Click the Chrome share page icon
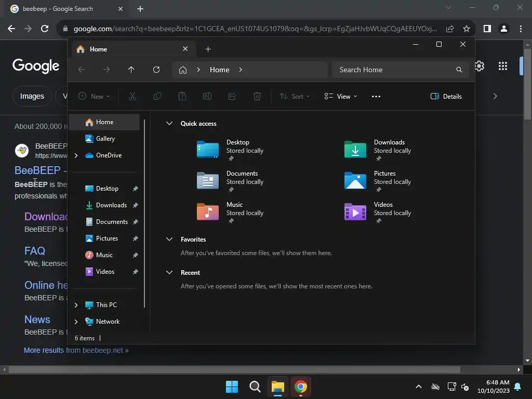Screen dimensions: 532x399 [450, 29]
